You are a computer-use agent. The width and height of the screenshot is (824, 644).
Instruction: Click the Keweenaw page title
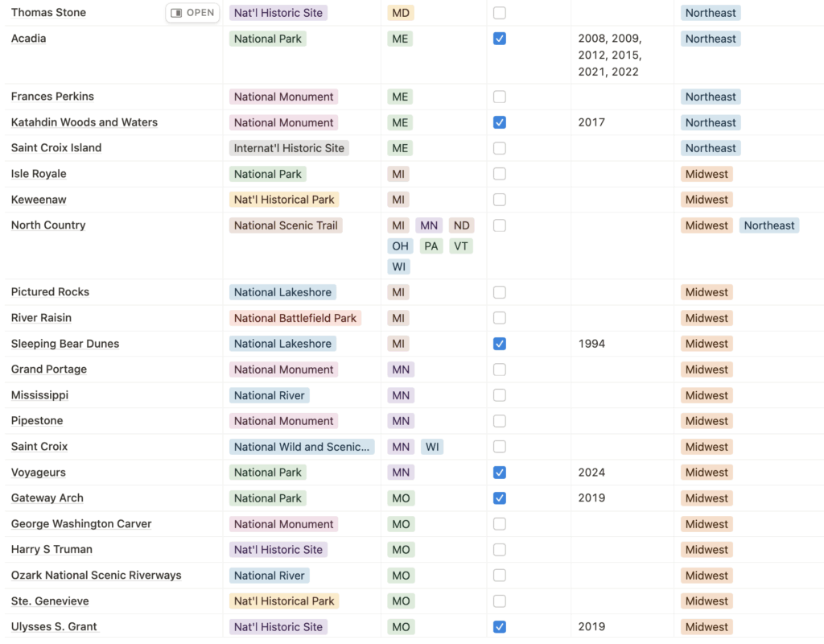[x=38, y=199]
